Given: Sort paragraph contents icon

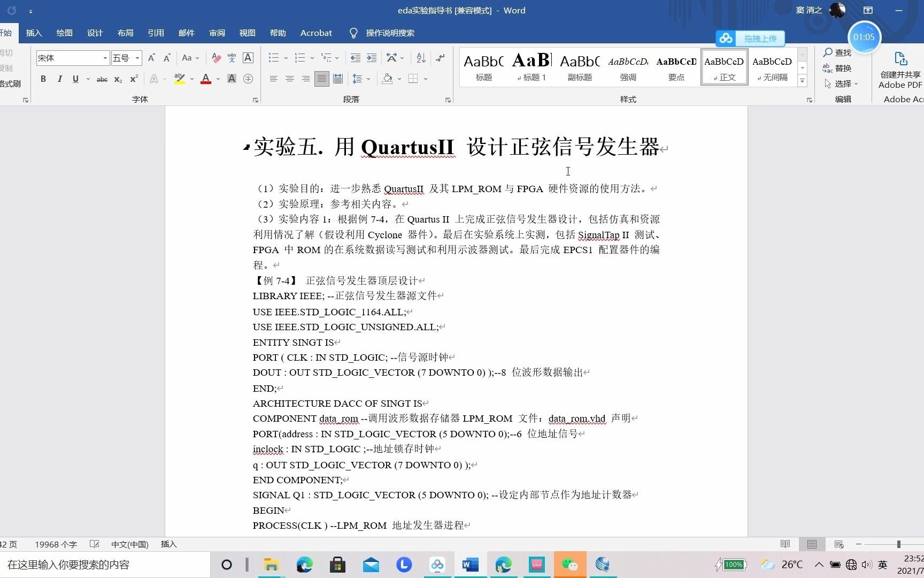Looking at the screenshot, I should coord(421,58).
